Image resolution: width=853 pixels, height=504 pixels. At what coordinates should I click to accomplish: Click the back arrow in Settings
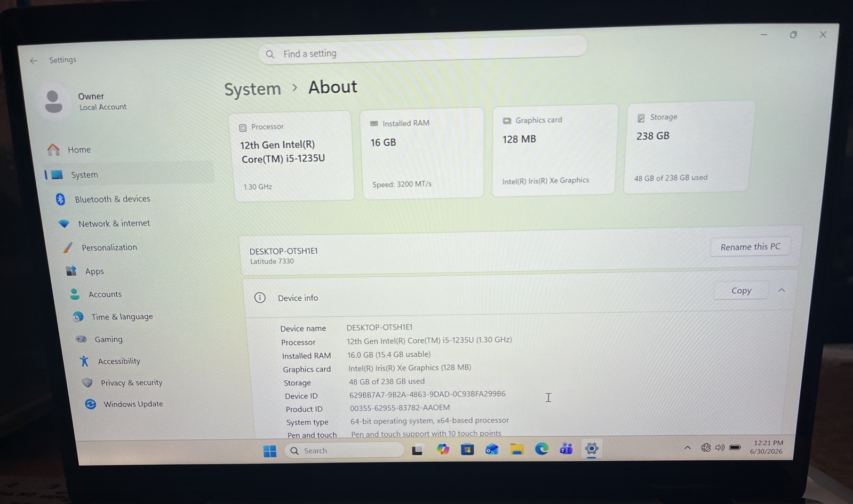[34, 61]
